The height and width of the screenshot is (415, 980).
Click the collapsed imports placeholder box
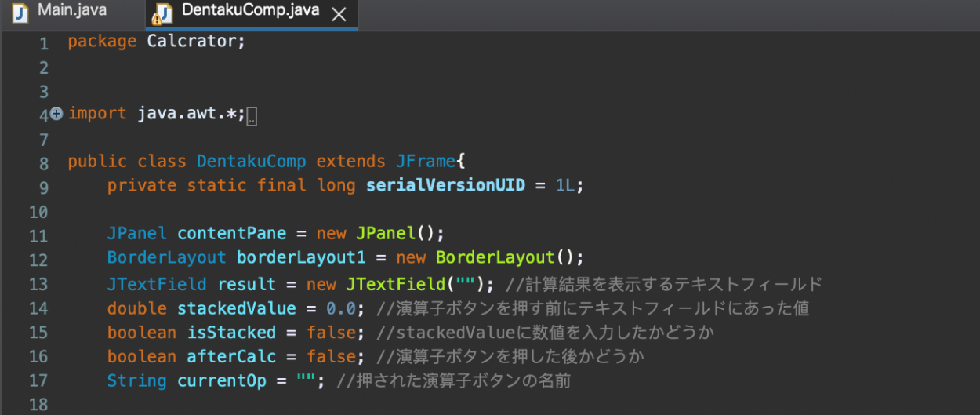tap(252, 117)
